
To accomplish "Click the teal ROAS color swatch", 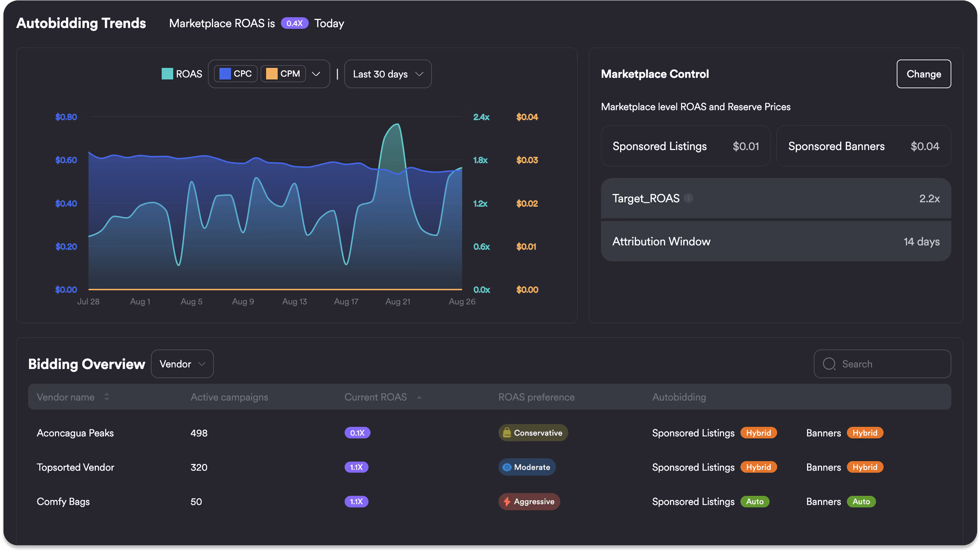I will coord(167,74).
